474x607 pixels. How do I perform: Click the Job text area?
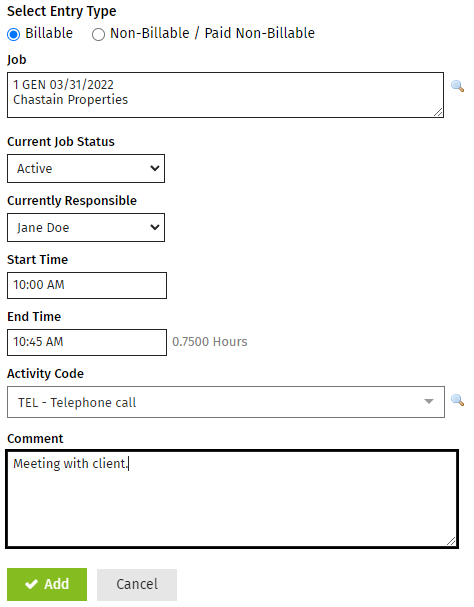(x=225, y=95)
